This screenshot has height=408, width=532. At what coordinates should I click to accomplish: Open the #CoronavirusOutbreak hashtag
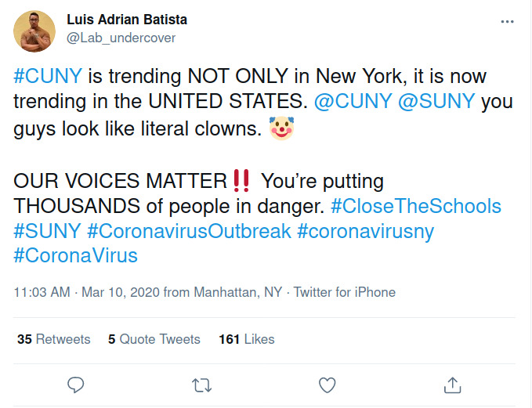pos(189,231)
